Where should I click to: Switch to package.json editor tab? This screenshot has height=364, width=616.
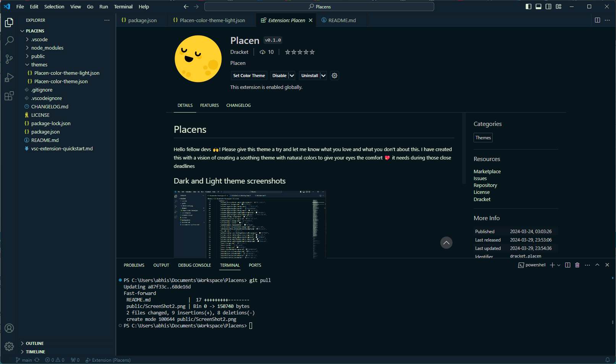(142, 20)
